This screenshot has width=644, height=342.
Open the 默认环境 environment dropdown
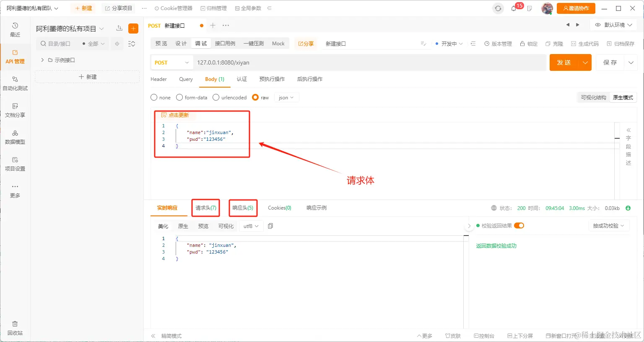[x=614, y=25]
